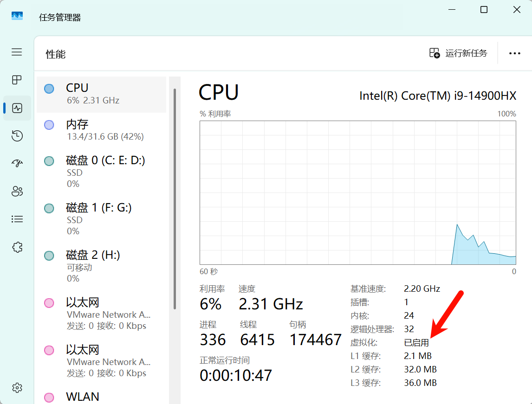The height and width of the screenshot is (404, 532).
Task: Open the Users page icon
Action: 17,191
